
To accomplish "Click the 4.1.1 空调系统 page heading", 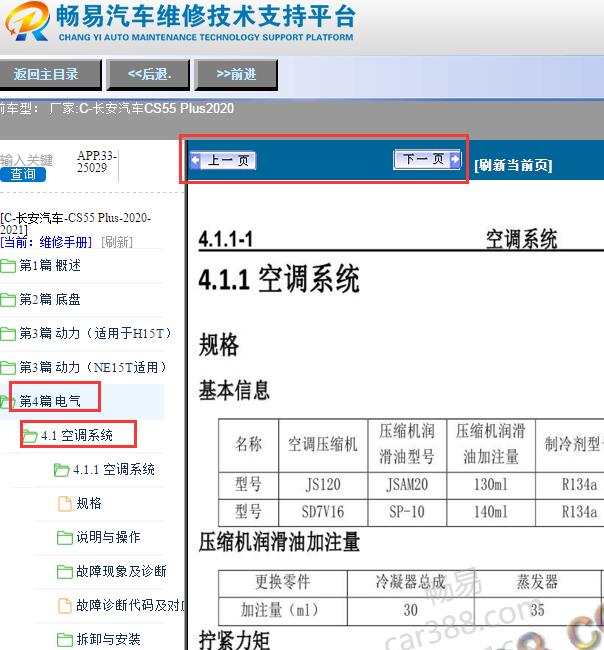I will (x=279, y=279).
